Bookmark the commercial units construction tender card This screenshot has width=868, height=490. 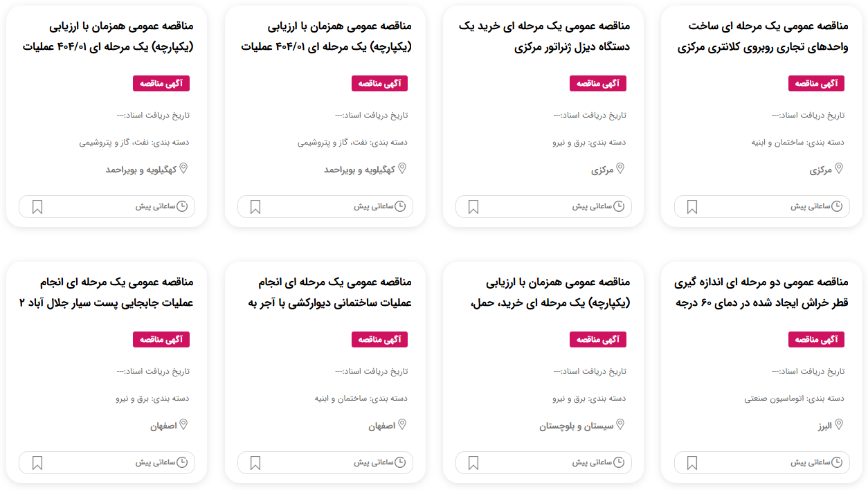tap(692, 207)
